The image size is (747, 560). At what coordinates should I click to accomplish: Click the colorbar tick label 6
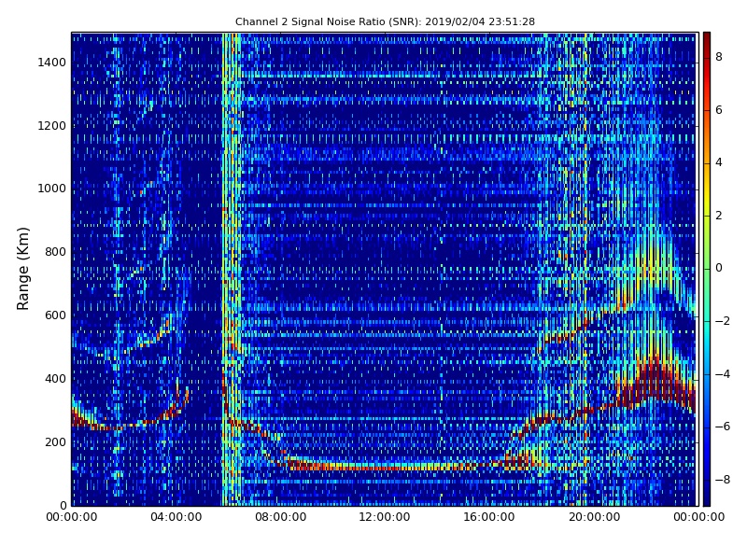[719, 110]
